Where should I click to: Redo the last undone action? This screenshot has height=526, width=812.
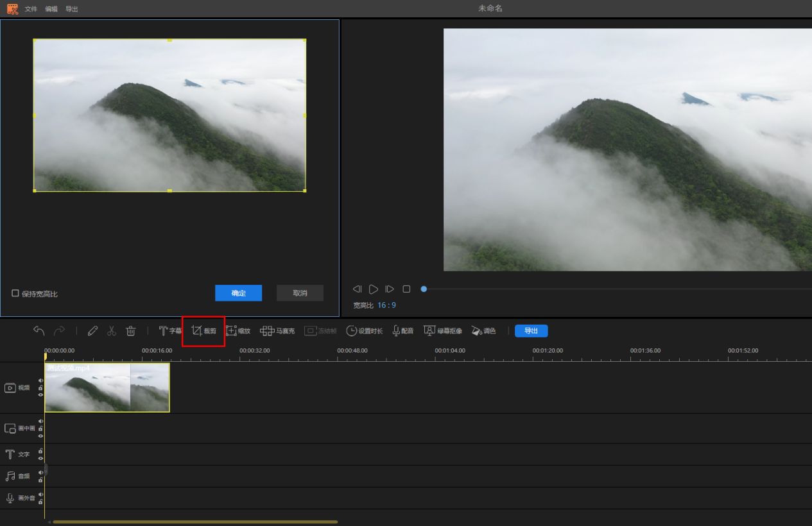[59, 331]
